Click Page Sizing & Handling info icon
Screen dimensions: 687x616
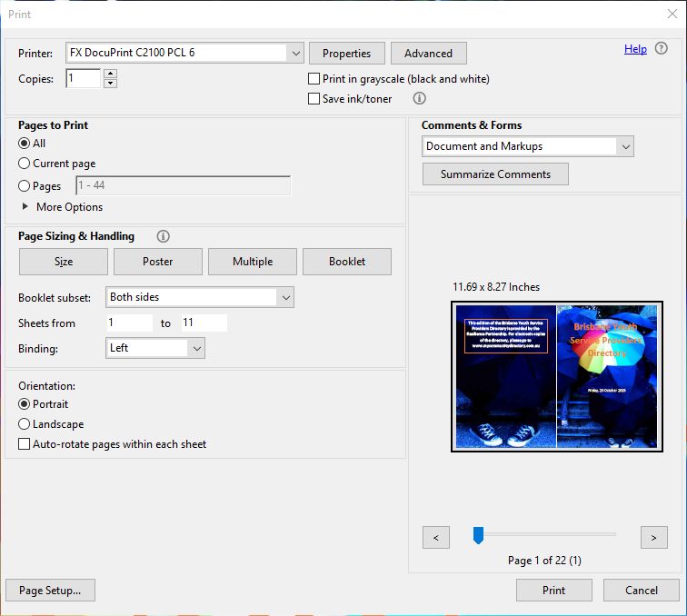tap(163, 236)
